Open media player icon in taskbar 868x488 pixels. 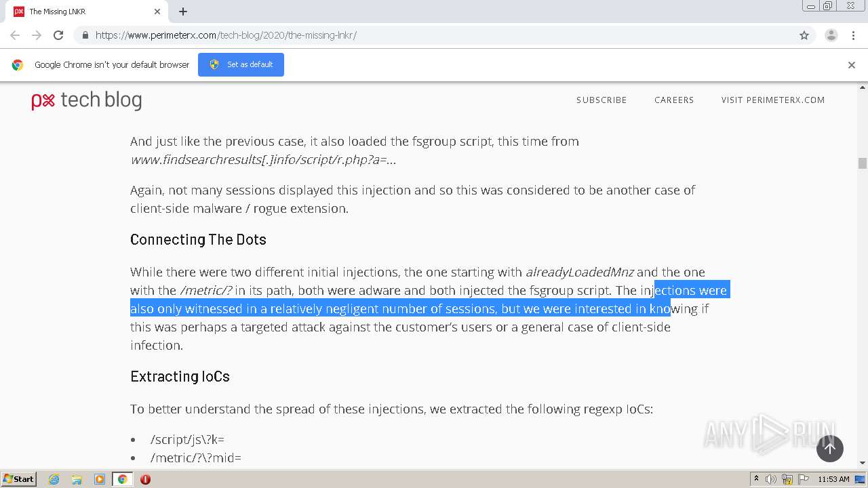tap(100, 479)
